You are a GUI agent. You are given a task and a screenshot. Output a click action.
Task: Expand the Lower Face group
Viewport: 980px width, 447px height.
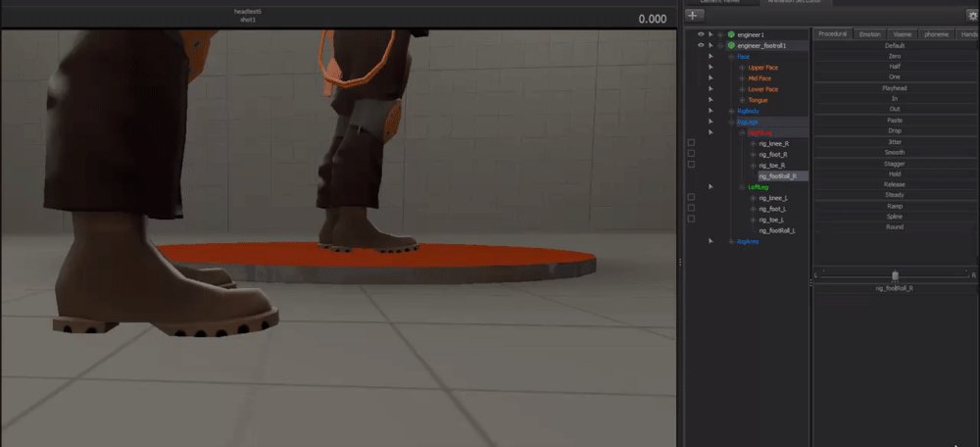[x=742, y=89]
